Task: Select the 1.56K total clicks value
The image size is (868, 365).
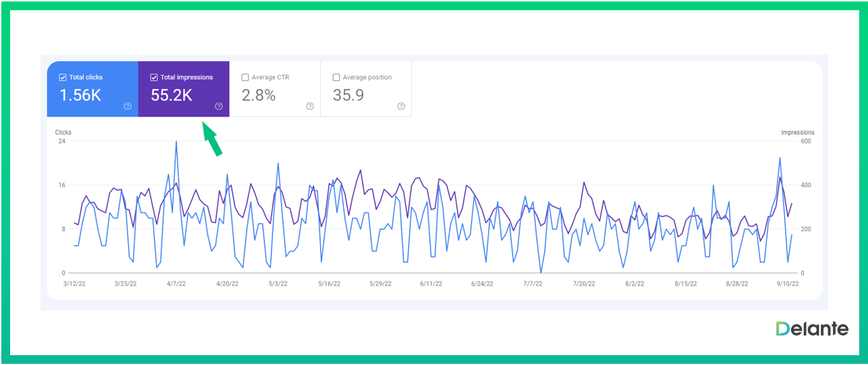Action: point(80,96)
